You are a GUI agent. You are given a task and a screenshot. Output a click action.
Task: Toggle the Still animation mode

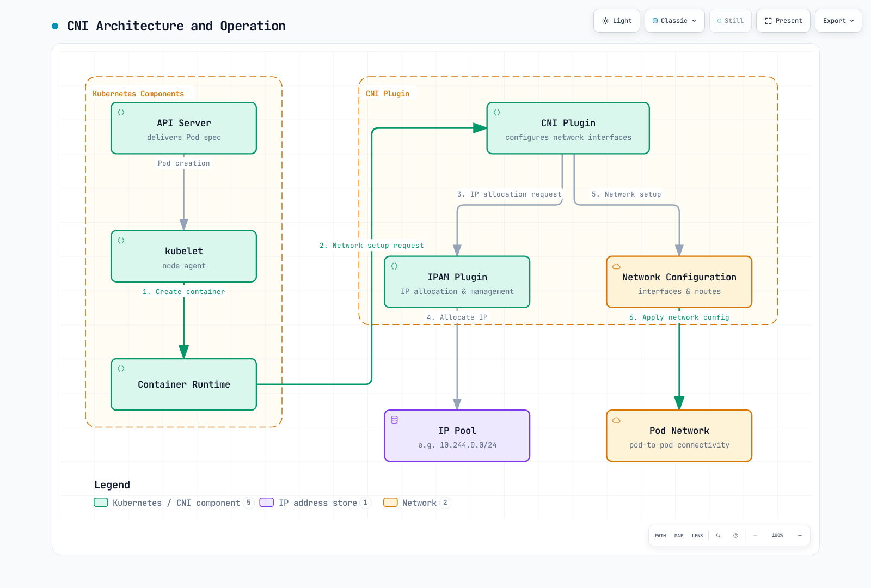(731, 21)
